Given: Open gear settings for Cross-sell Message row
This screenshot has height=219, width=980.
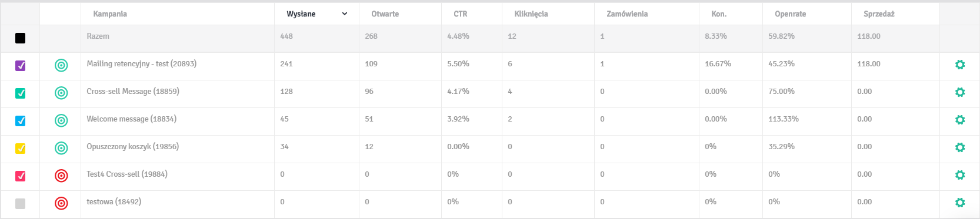Looking at the screenshot, I should [x=960, y=92].
